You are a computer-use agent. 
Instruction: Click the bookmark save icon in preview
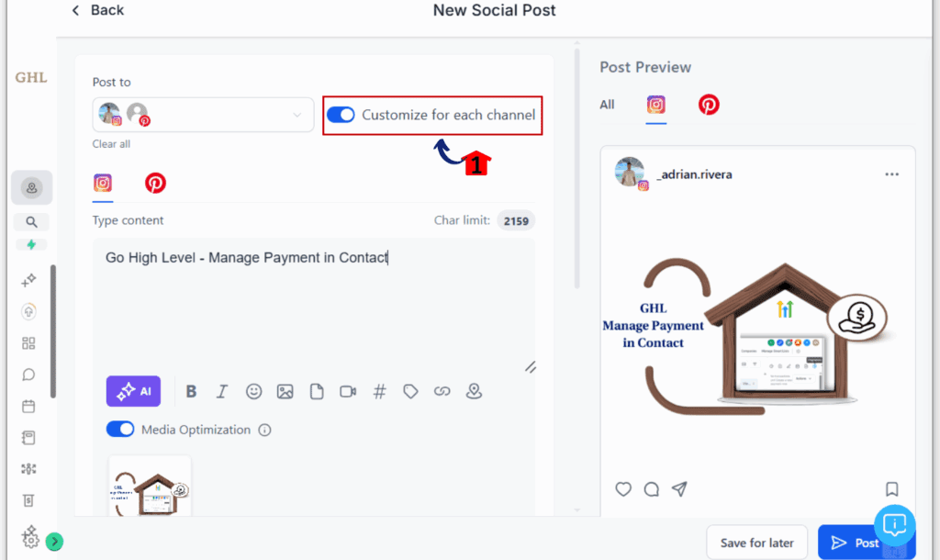[892, 489]
